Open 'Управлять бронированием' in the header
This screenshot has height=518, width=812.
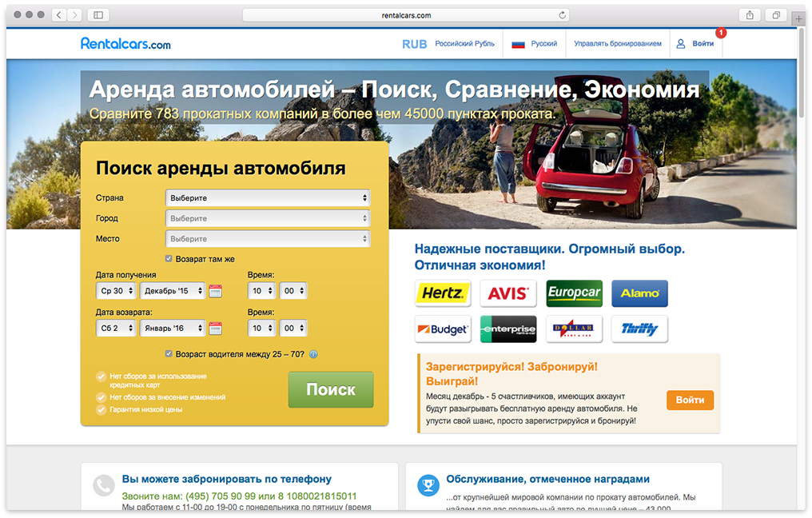tap(617, 44)
